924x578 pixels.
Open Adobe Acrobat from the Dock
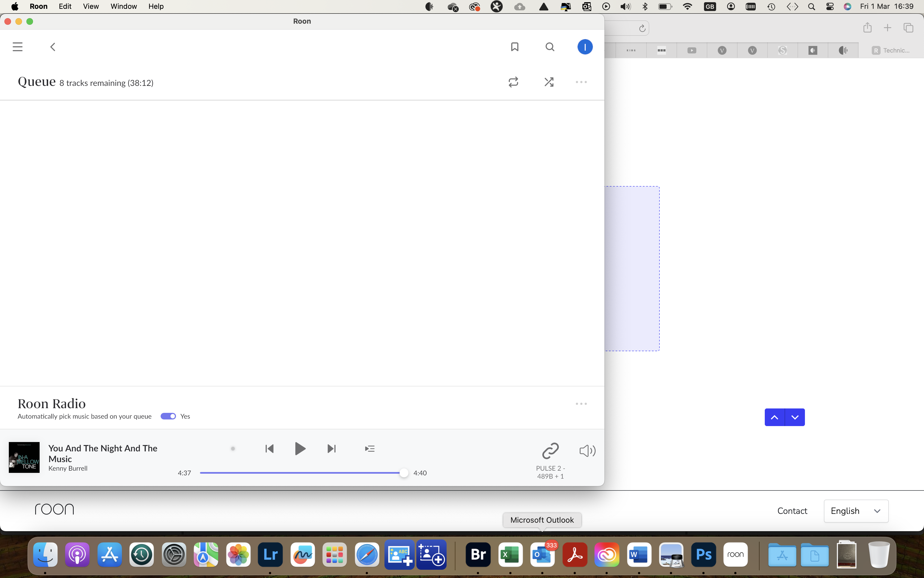(x=575, y=555)
